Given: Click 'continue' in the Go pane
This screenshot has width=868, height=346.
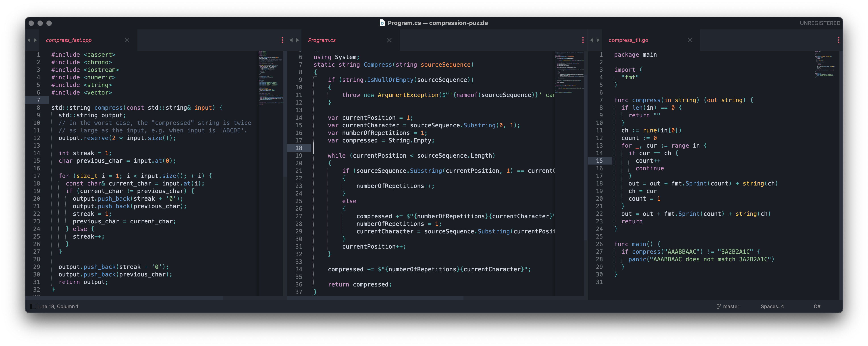Looking at the screenshot, I should [650, 168].
